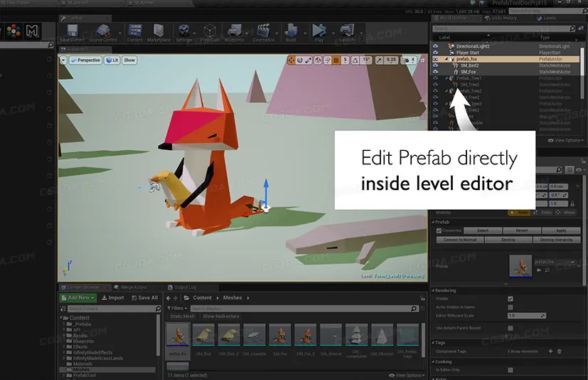Open the viewport options arrow dropdown

tap(63, 60)
